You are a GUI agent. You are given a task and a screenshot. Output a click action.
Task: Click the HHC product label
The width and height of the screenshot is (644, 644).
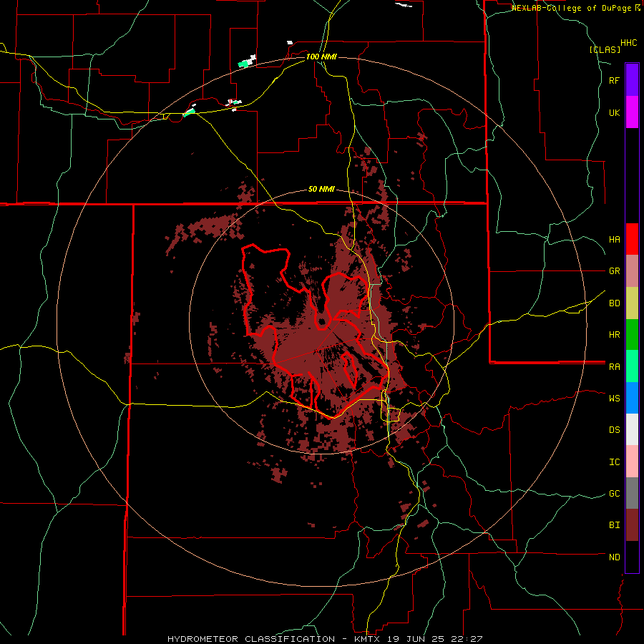point(628,43)
